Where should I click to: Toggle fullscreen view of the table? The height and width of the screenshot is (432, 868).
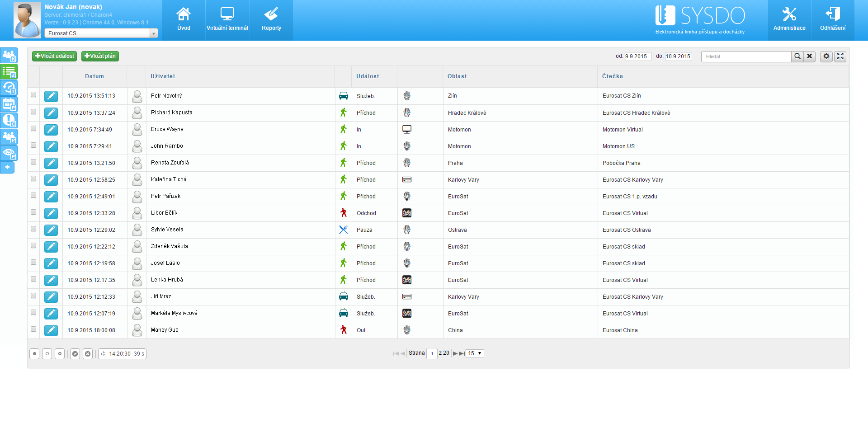(840, 56)
